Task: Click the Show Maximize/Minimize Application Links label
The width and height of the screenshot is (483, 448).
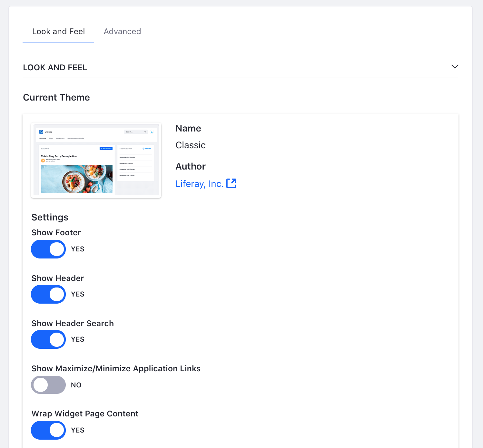Action: 116,369
